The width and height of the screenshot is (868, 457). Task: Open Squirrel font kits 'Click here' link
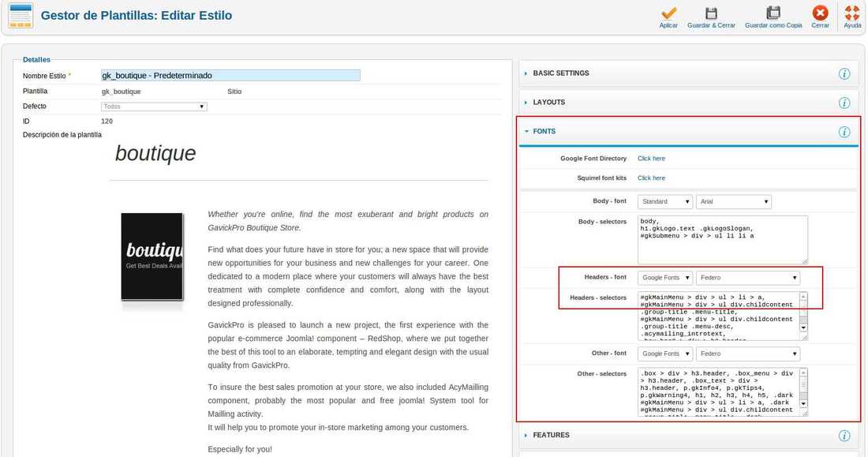pos(651,178)
